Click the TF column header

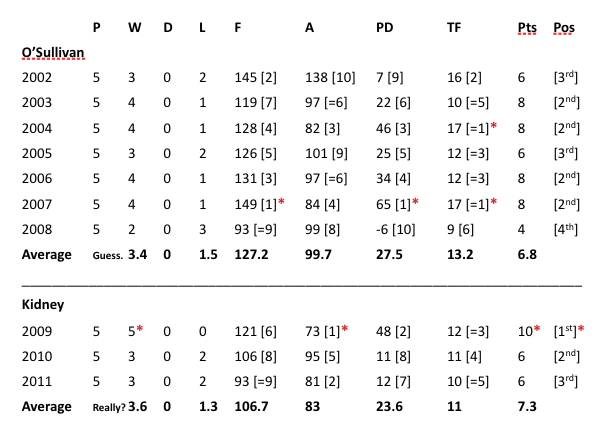click(453, 26)
